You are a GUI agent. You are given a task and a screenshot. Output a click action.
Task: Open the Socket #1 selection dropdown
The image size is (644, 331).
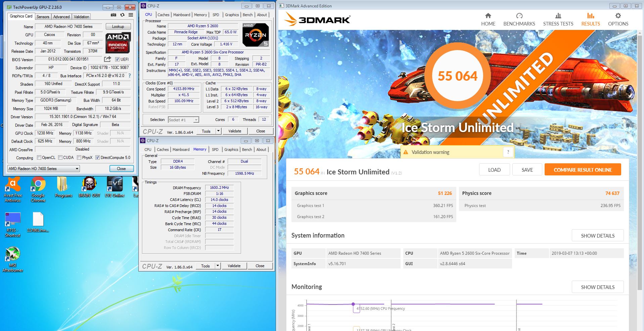click(x=183, y=120)
